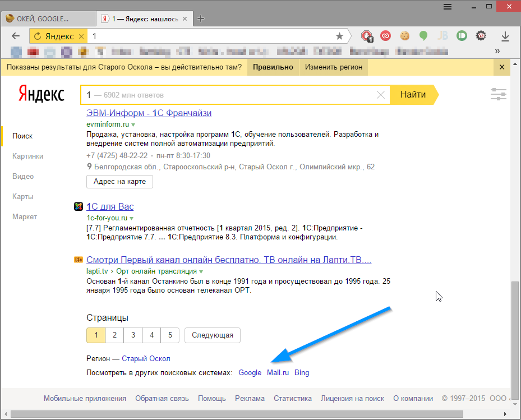Open new tab with plus button
Viewport: 521px width, 420px height.
[200, 19]
